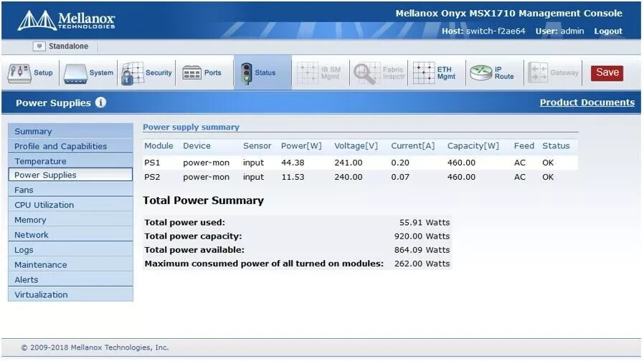644x361 pixels.
Task: Open the Product Documents link
Action: [587, 102]
